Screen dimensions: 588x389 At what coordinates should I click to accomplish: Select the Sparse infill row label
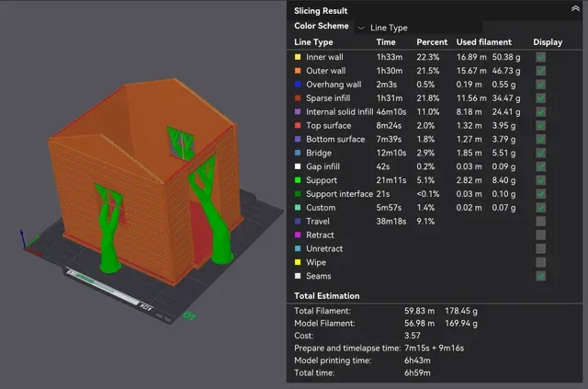(328, 98)
